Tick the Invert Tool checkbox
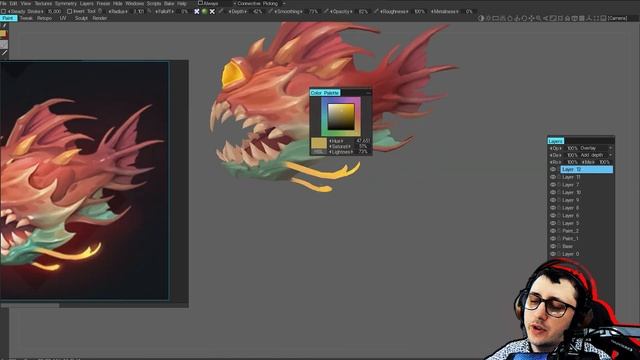Viewport: 640px width, 360px height. pyautogui.click(x=69, y=11)
